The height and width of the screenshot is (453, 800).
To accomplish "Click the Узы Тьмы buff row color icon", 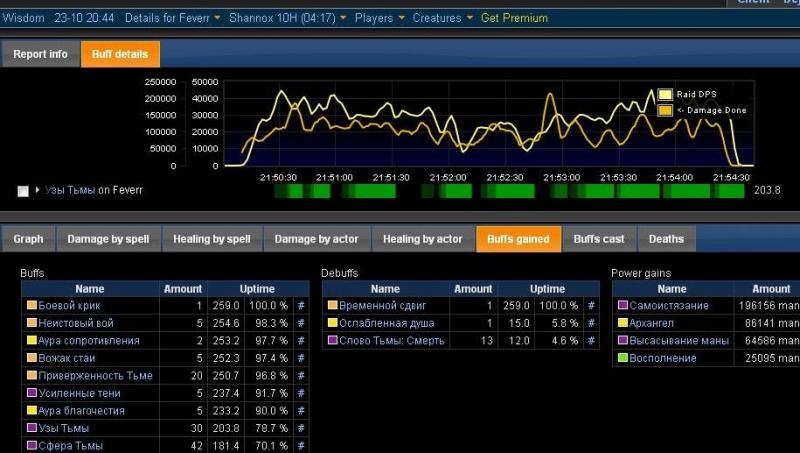I will 32,427.
